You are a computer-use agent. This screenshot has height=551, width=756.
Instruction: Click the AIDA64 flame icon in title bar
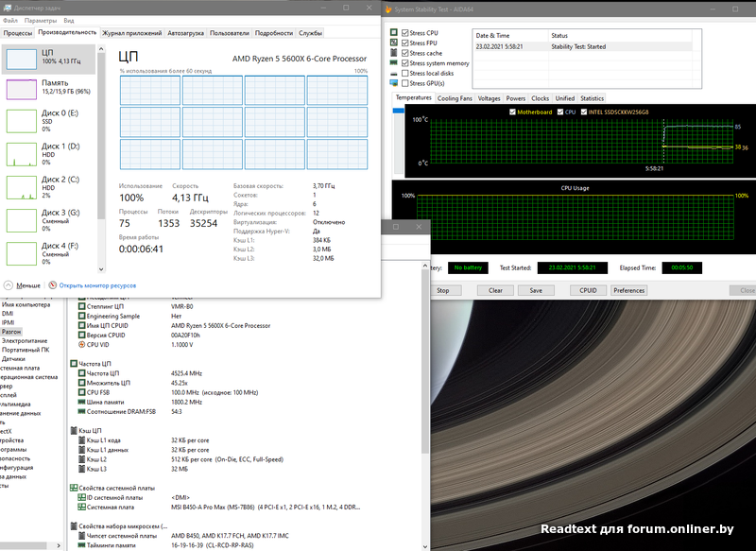click(x=390, y=9)
